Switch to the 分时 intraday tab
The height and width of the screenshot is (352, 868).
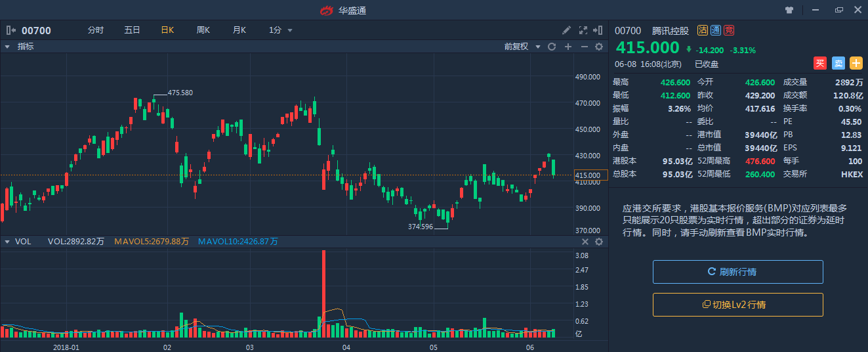(95, 30)
